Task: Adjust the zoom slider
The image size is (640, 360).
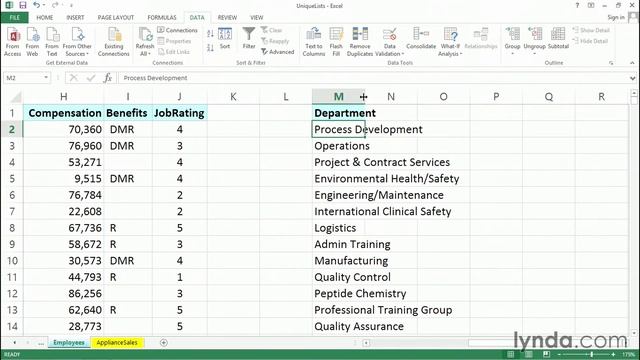Action: click(591, 354)
